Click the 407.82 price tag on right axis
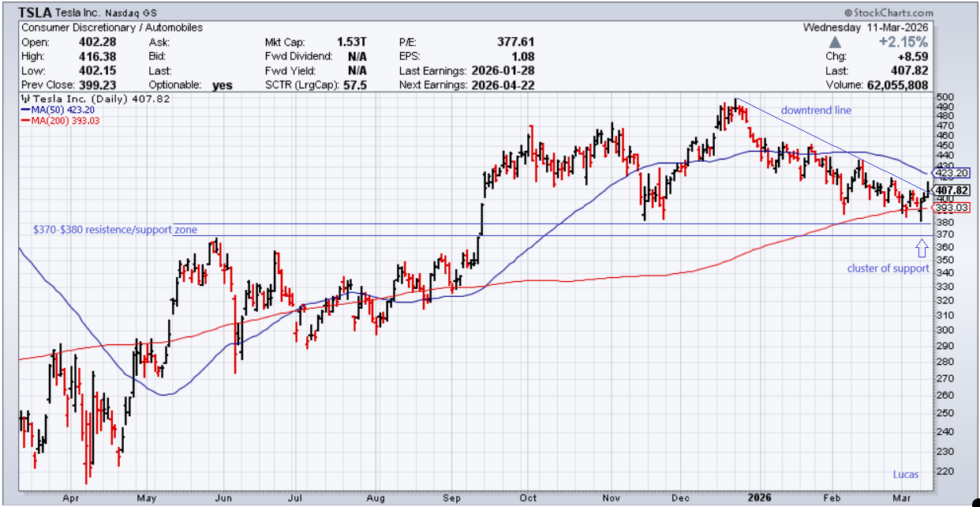Viewport: 980px width, 507px height. (x=951, y=190)
